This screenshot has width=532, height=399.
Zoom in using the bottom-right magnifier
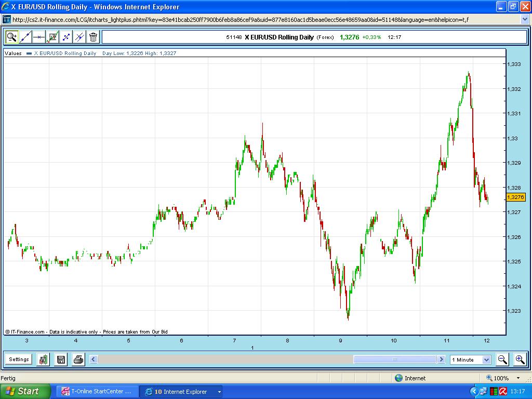click(x=519, y=359)
